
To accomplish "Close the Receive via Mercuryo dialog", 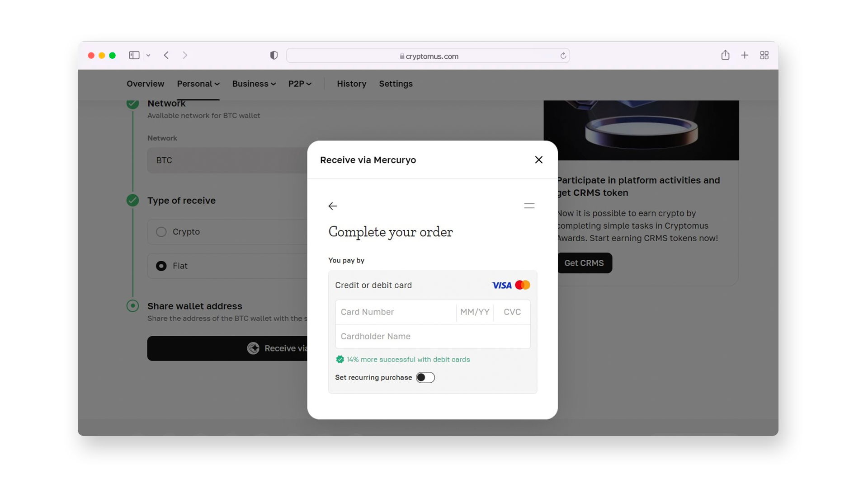I will (538, 160).
